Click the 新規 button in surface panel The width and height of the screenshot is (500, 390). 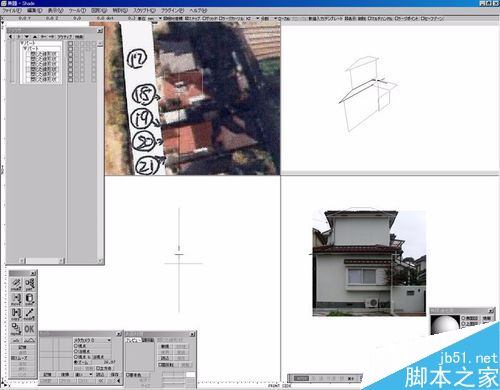click(165, 346)
